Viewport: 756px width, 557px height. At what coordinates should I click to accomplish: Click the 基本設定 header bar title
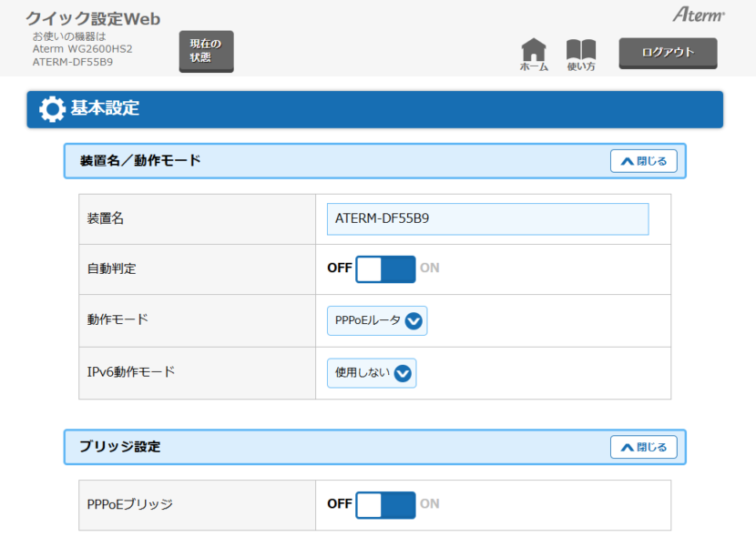pos(105,109)
